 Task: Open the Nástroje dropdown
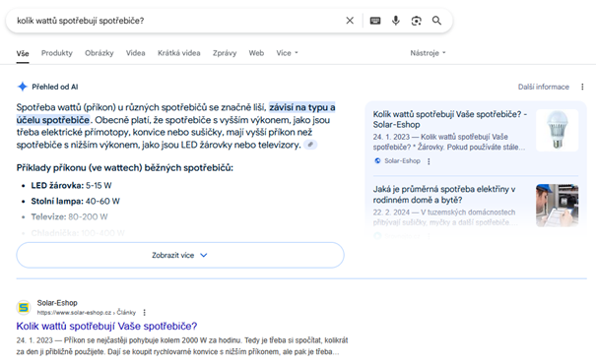tap(428, 53)
